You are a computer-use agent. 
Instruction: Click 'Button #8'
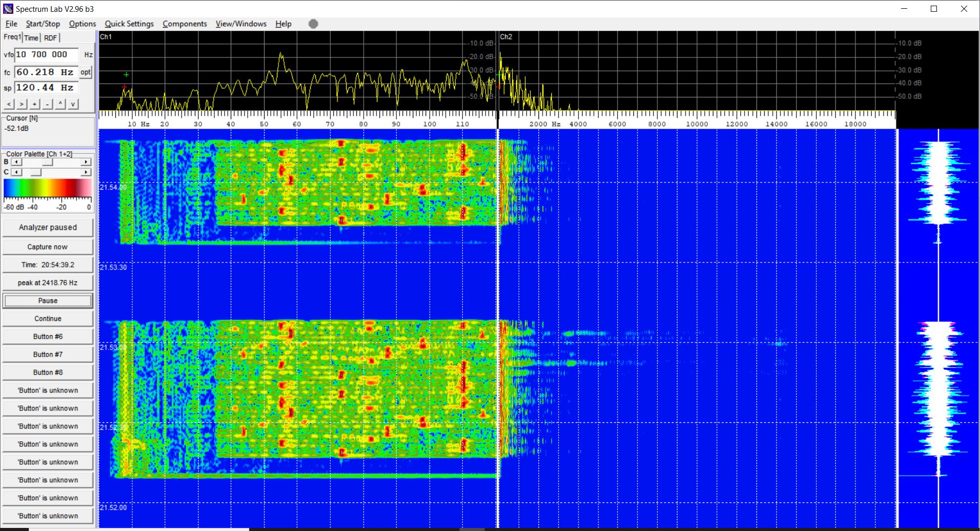click(48, 372)
